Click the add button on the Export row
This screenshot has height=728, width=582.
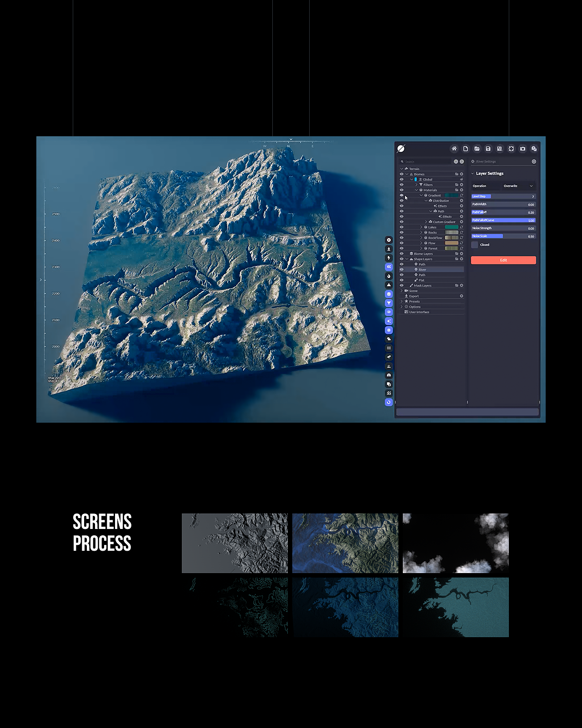pyautogui.click(x=462, y=296)
